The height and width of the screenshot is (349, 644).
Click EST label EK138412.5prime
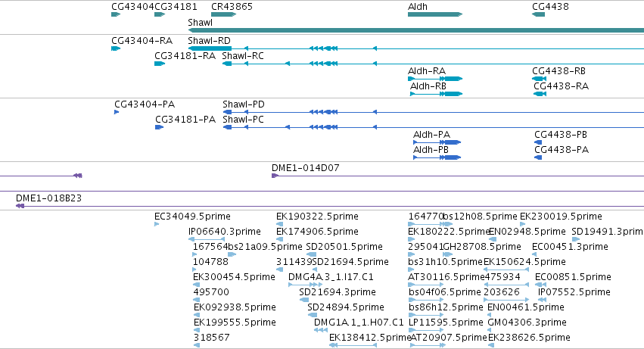click(370, 338)
